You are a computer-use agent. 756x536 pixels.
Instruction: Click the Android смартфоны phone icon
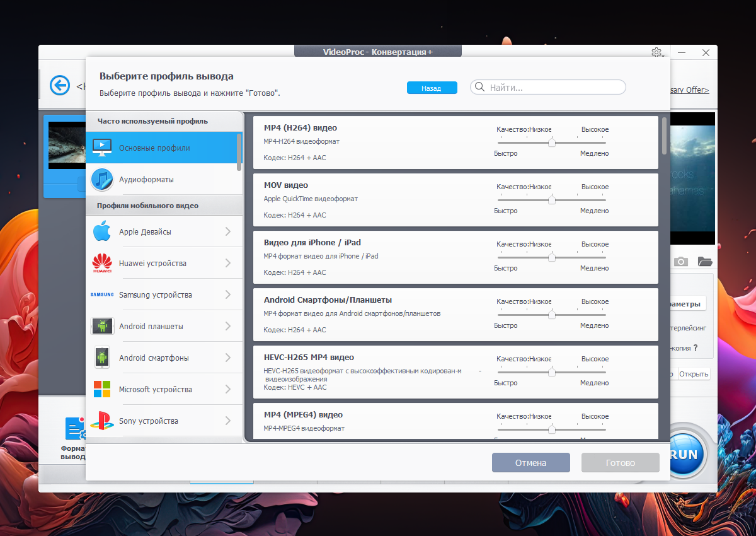click(x=102, y=358)
